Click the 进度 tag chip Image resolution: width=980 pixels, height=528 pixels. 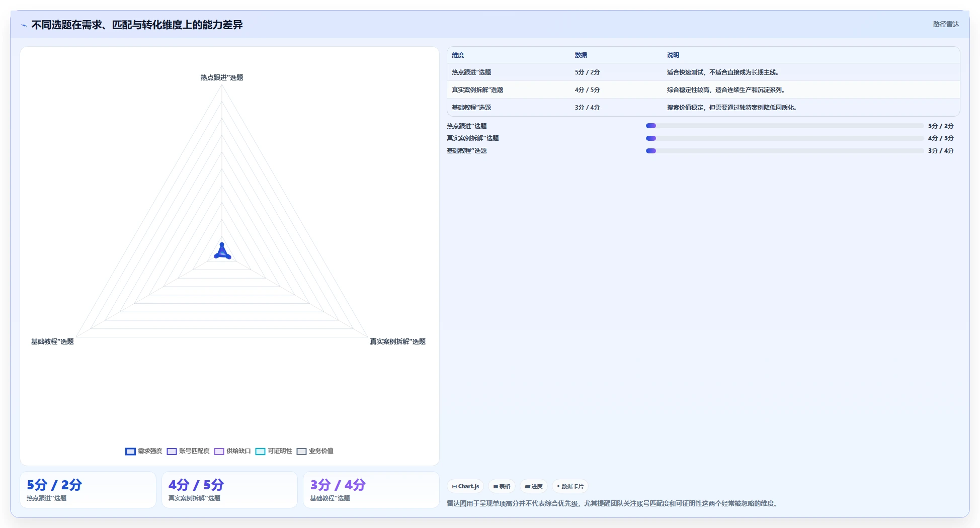click(x=533, y=486)
